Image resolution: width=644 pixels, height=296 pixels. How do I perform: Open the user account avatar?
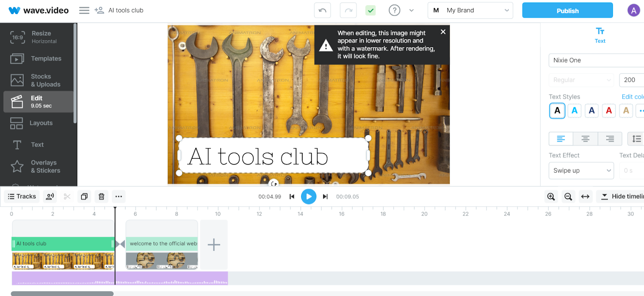(x=634, y=10)
